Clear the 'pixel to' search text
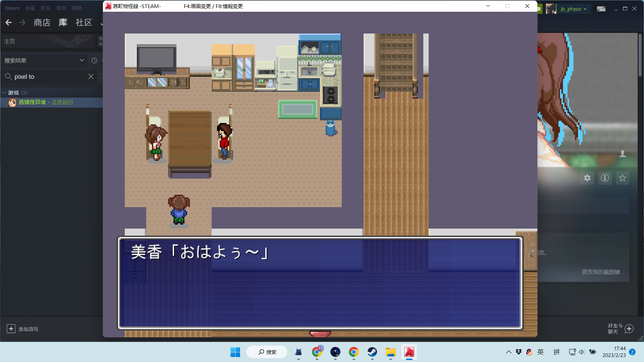 point(91,76)
